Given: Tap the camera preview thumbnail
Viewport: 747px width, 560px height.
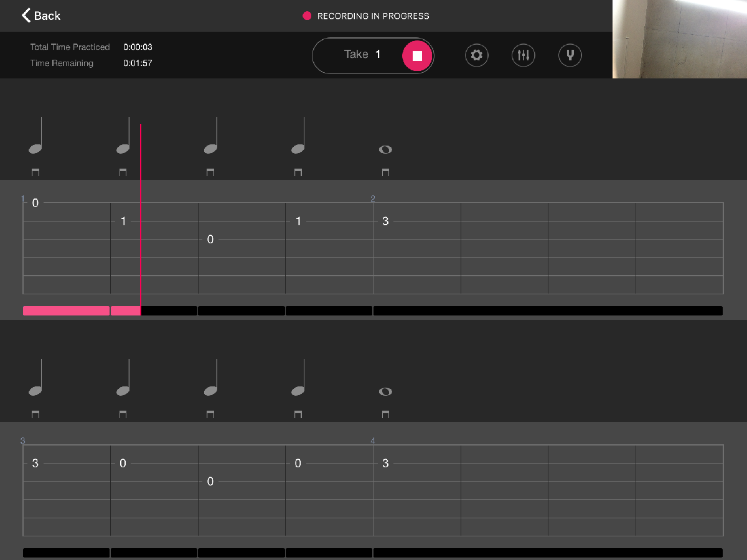Looking at the screenshot, I should (679, 39).
